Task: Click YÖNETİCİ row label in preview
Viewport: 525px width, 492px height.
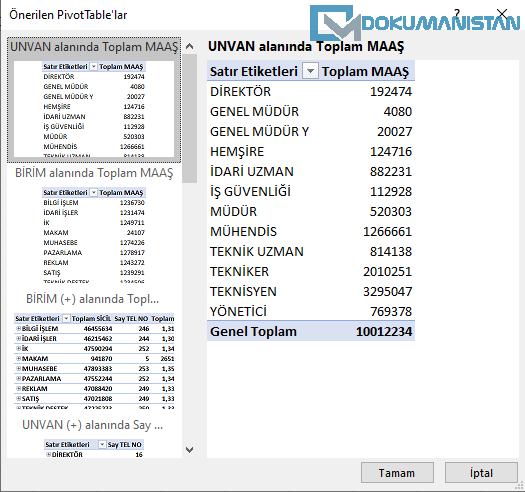Action: (238, 311)
